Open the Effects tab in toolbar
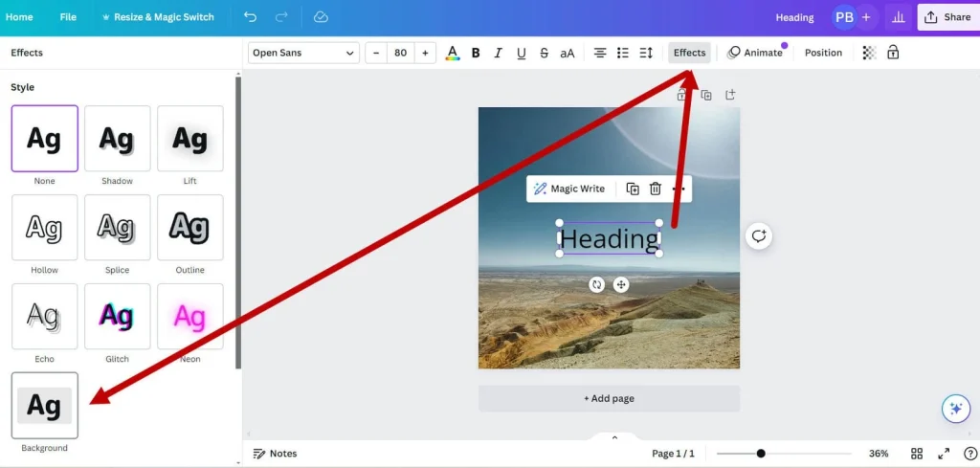Viewport: 980px width, 468px height. tap(689, 53)
